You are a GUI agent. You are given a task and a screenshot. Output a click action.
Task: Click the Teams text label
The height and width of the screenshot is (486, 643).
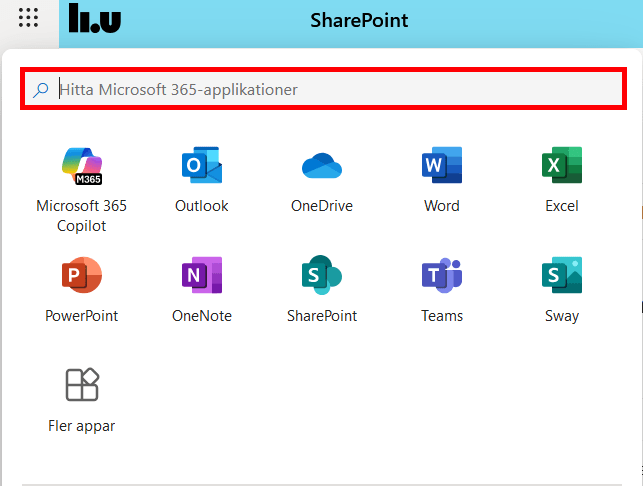pyautogui.click(x=442, y=316)
